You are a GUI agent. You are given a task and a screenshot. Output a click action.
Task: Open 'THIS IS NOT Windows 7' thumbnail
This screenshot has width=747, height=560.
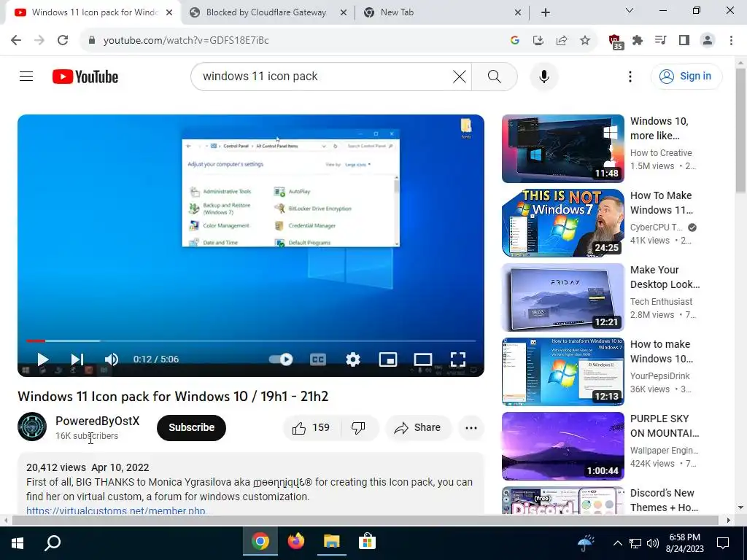pyautogui.click(x=562, y=223)
